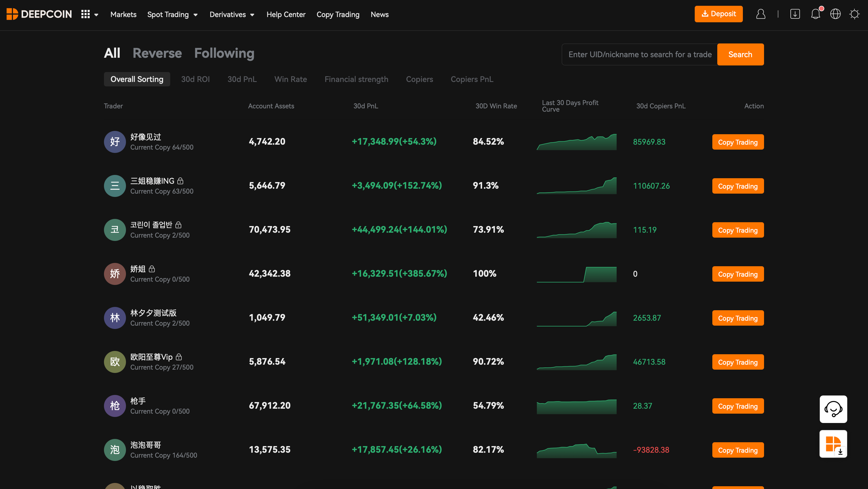Sort traders by Copiers PnL
The image size is (868, 489).
pos(472,79)
